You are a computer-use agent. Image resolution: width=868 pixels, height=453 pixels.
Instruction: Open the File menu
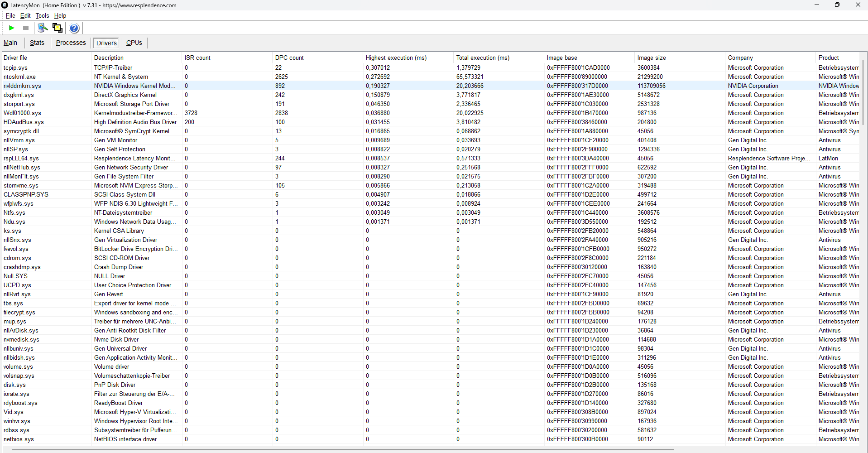[10, 15]
